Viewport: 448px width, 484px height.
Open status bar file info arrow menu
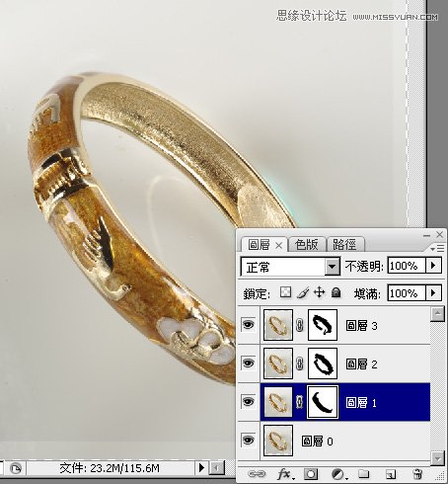[x=201, y=468]
